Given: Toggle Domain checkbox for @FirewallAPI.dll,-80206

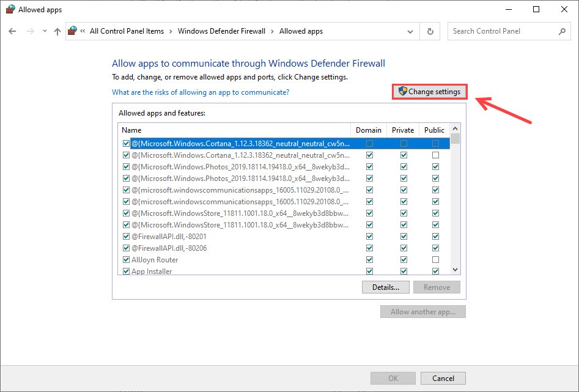Looking at the screenshot, I should click(369, 248).
